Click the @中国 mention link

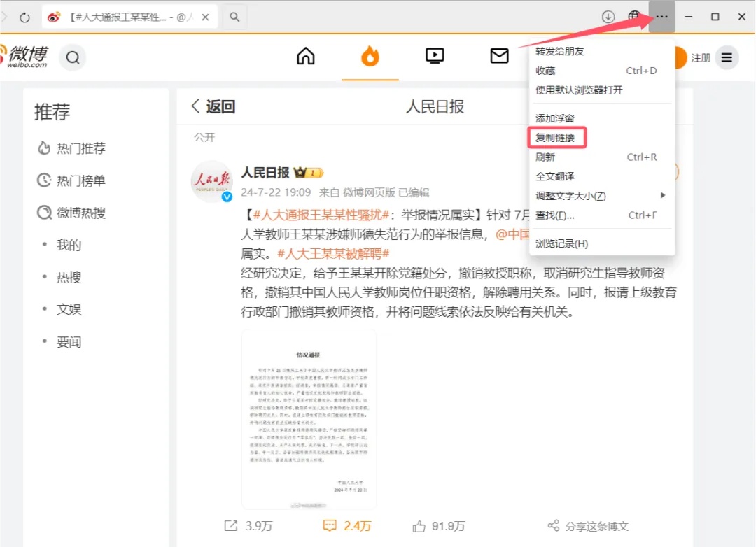(512, 234)
